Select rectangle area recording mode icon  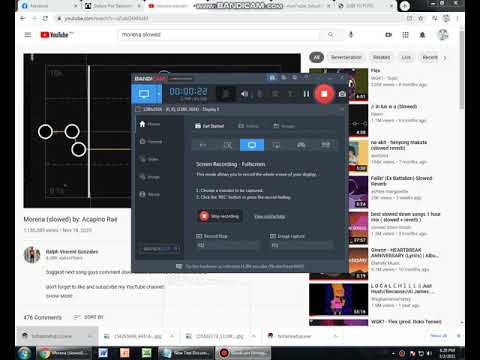coord(228,145)
